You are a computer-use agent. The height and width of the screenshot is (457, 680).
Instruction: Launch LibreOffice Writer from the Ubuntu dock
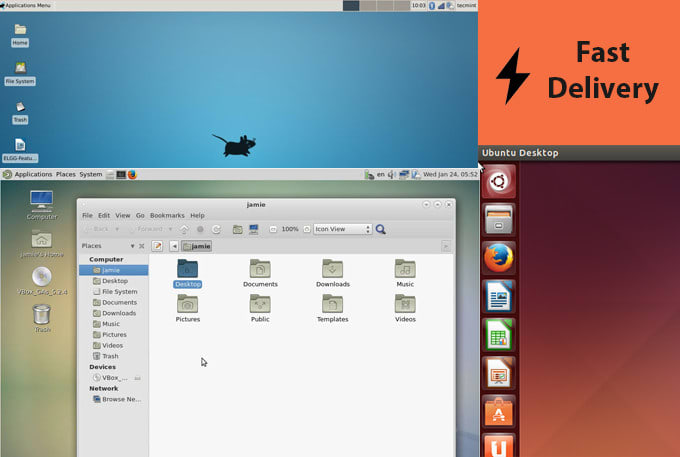(x=498, y=296)
